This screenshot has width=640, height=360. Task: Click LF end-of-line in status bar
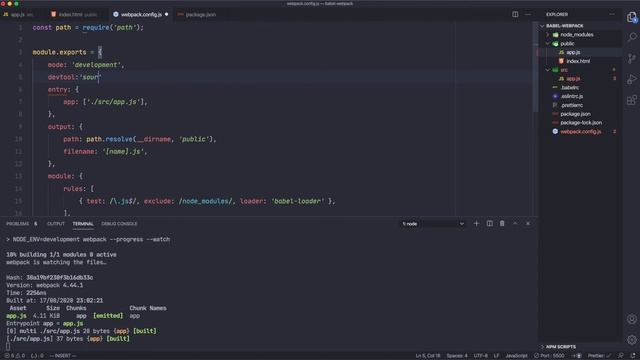[496, 356]
